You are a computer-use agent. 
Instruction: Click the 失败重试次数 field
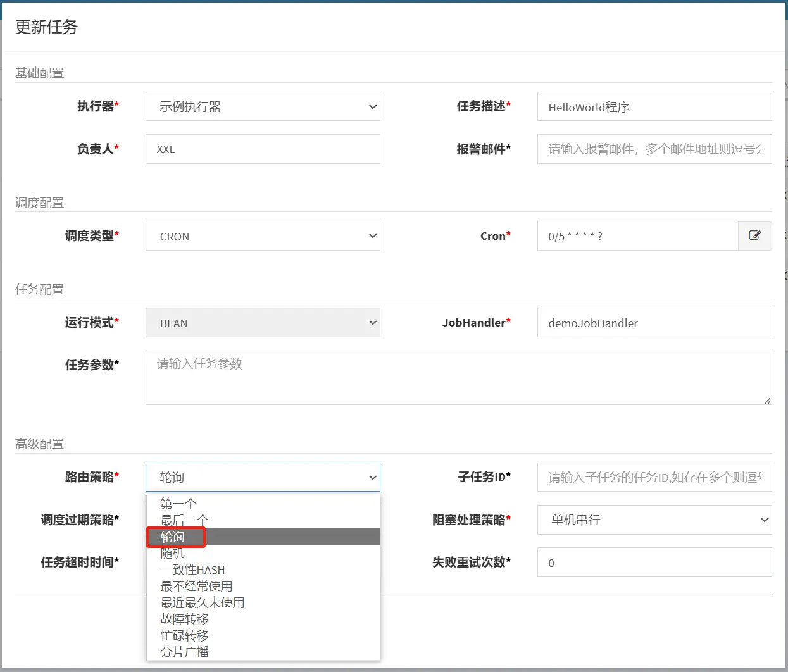(x=654, y=563)
